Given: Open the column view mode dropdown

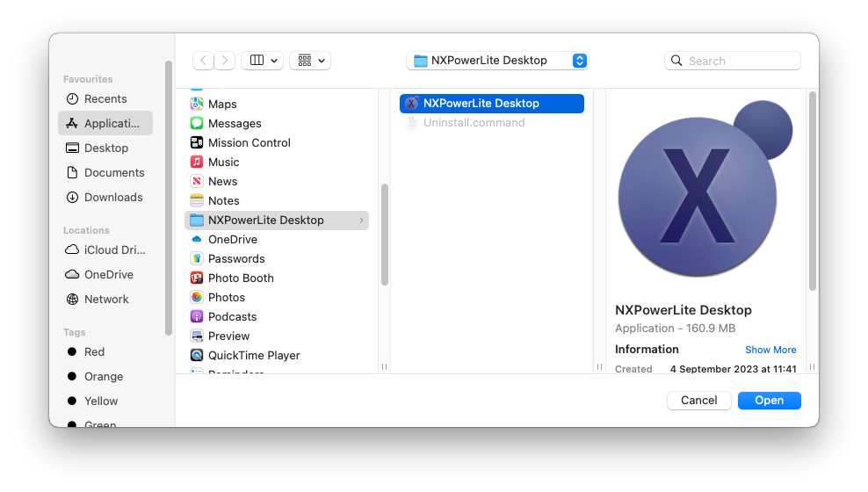Looking at the screenshot, I should tap(263, 61).
